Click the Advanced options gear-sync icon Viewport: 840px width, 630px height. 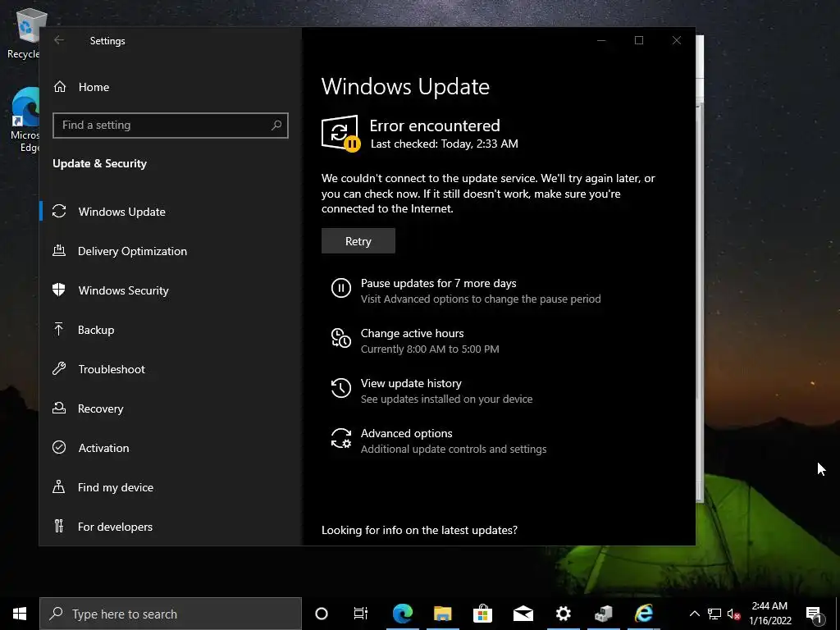pyautogui.click(x=340, y=438)
